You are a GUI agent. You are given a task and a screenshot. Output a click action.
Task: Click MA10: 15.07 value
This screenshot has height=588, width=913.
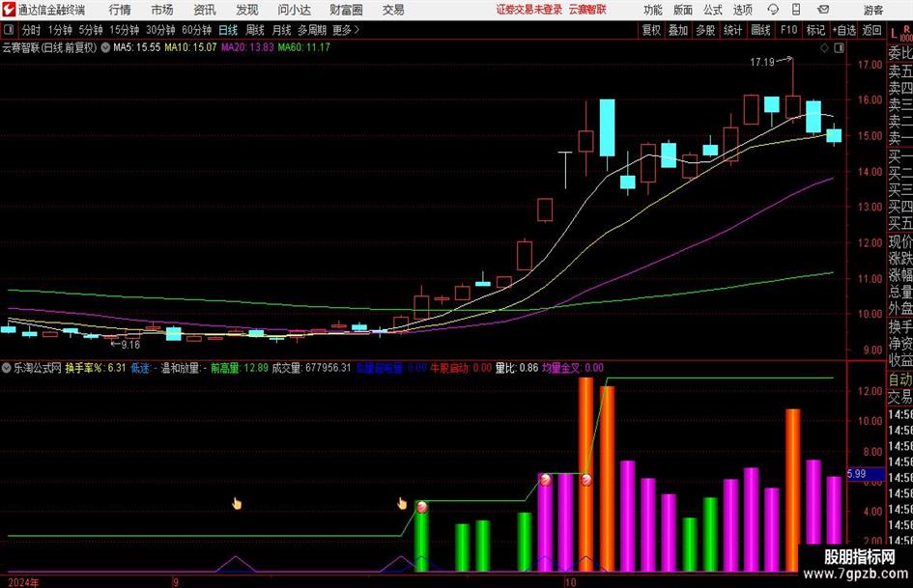point(190,47)
